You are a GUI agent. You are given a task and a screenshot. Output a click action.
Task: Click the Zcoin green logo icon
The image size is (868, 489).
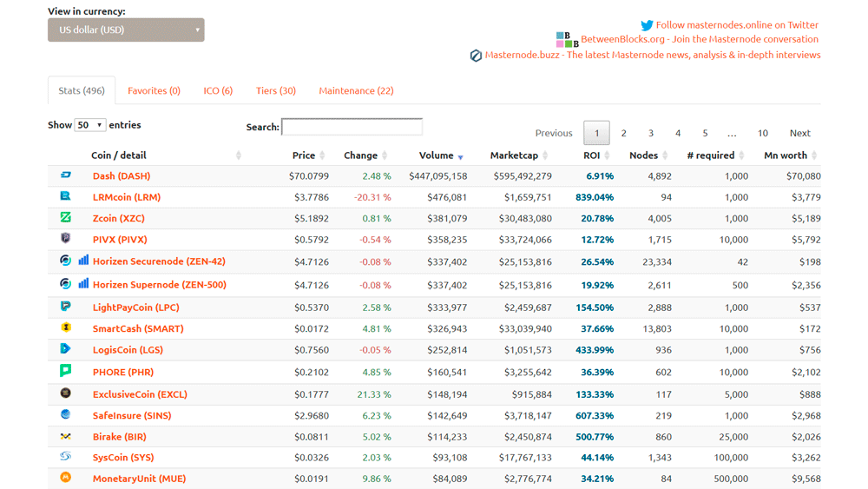65,217
